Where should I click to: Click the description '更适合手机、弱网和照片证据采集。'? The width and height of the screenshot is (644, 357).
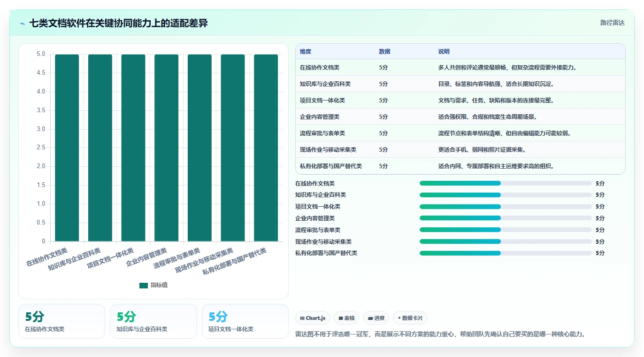click(x=482, y=150)
